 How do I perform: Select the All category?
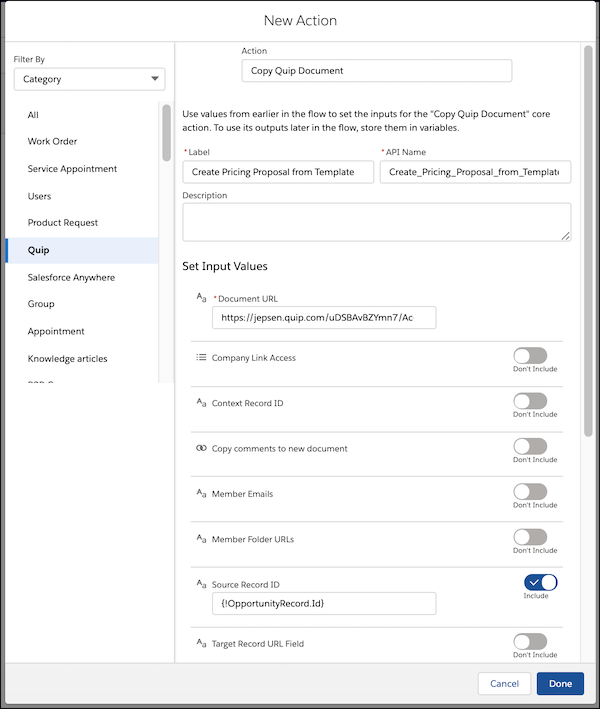82,115
